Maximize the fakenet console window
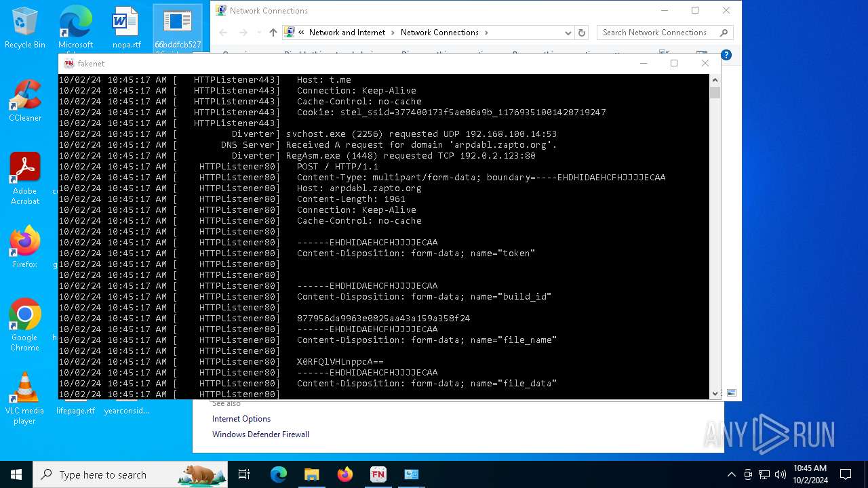The height and width of the screenshot is (488, 868). pos(674,63)
